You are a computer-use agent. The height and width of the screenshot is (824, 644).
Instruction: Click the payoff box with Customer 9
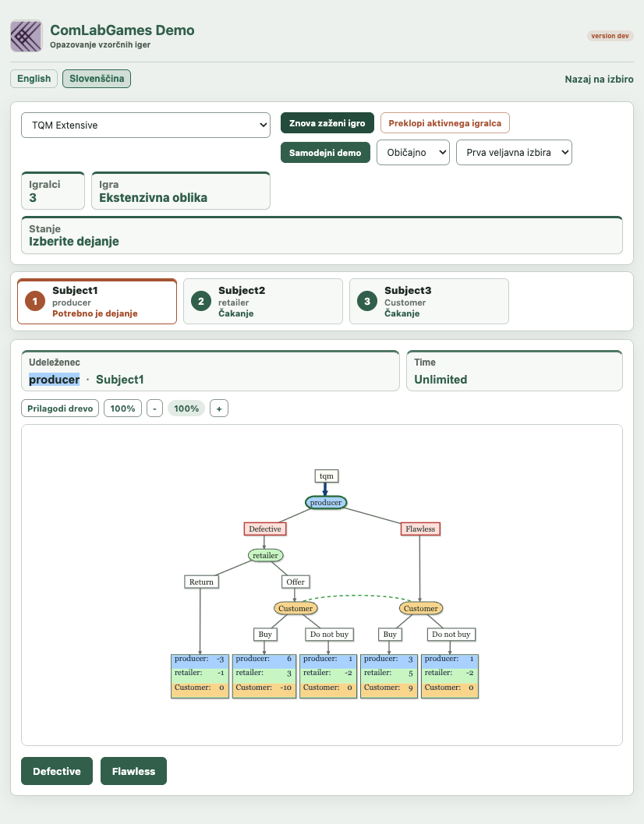[x=389, y=676]
